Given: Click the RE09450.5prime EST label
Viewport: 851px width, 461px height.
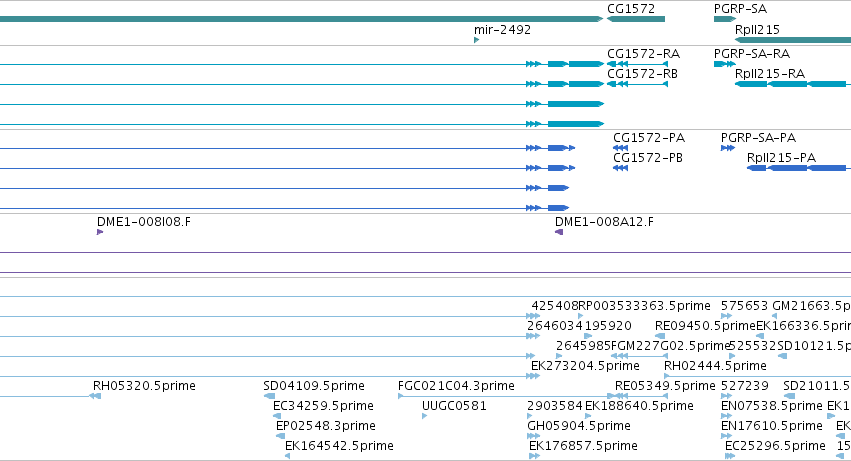Looking at the screenshot, I should tap(705, 326).
